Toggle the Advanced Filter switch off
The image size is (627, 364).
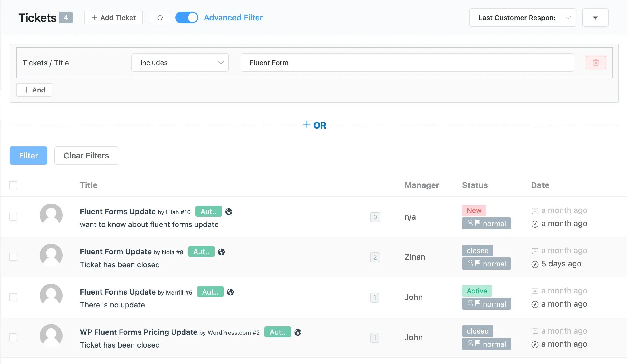(187, 18)
